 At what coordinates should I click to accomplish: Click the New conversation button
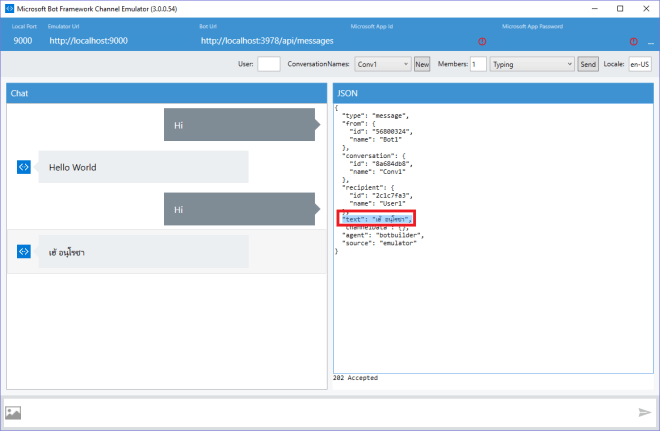[422, 64]
